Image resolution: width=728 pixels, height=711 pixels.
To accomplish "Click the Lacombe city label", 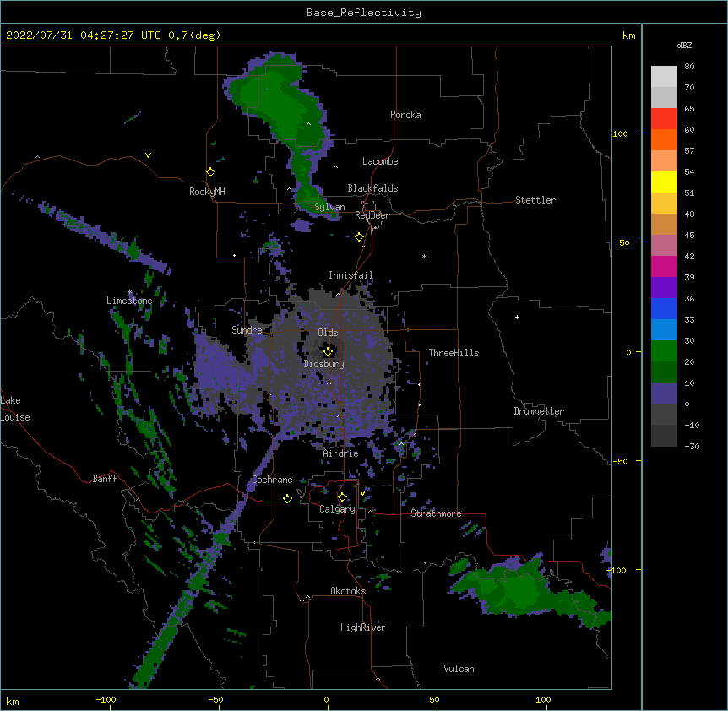I will tap(380, 161).
